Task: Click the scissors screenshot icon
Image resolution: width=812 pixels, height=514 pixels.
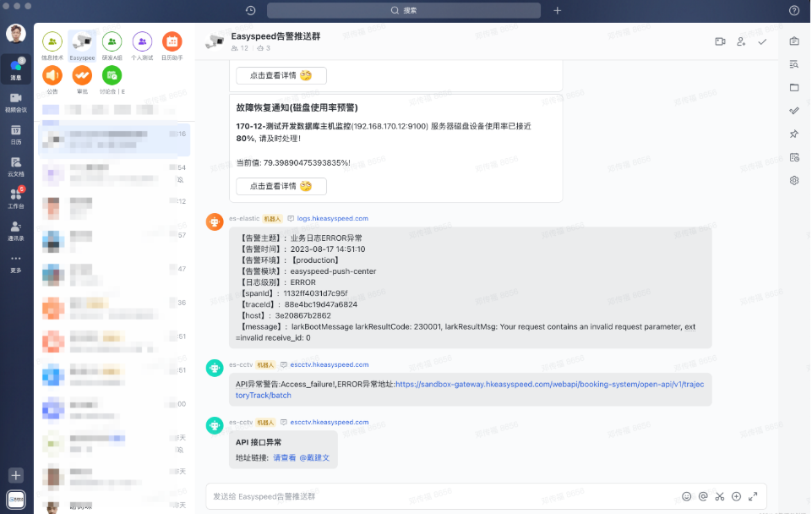Action: tap(719, 496)
